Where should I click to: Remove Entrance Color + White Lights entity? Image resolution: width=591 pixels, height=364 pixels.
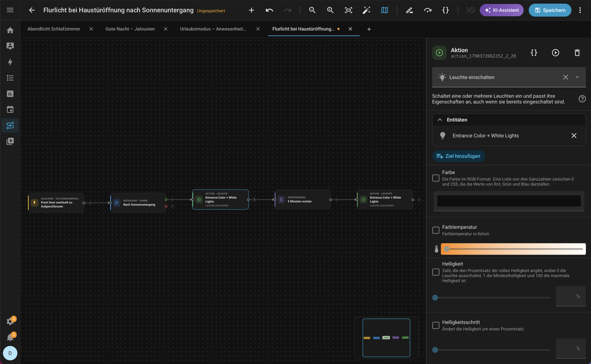point(574,136)
